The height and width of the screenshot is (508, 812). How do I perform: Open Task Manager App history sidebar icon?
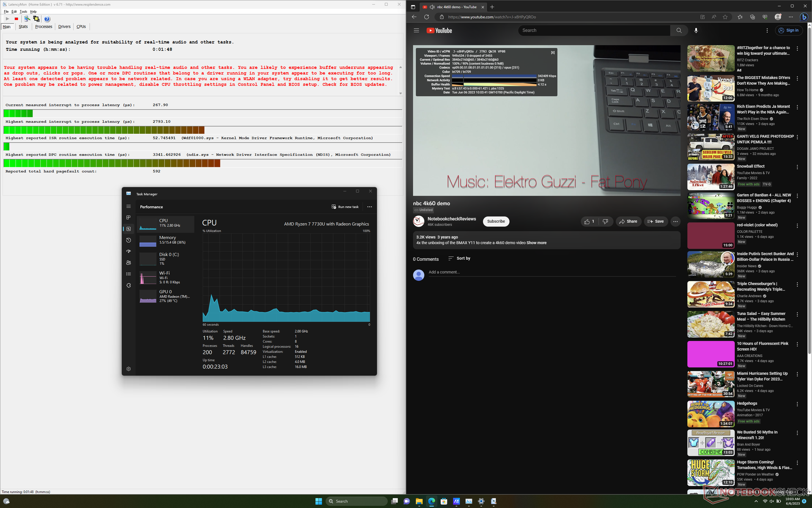[x=129, y=240]
